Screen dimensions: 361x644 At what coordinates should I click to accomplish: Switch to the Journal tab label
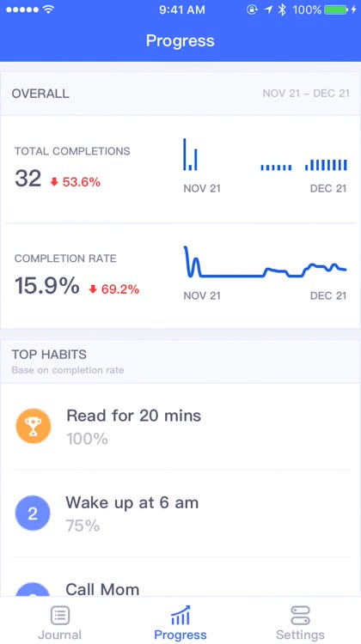pos(60,635)
